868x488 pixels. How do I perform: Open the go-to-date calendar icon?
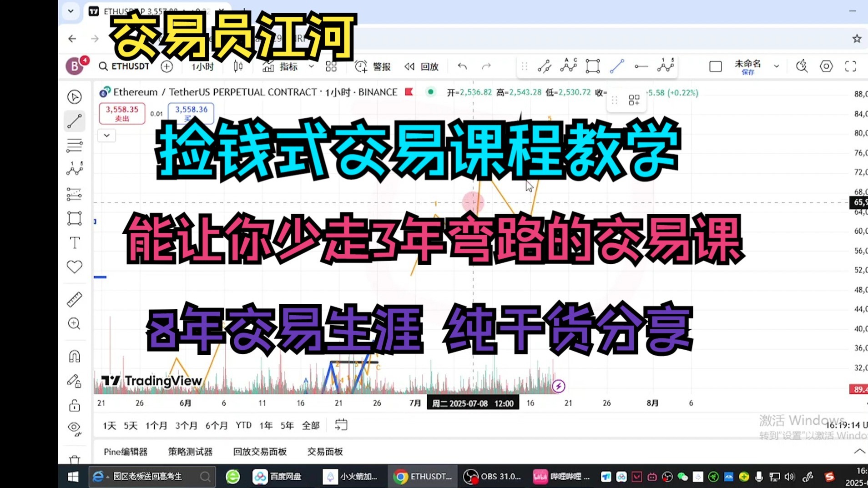tap(341, 425)
